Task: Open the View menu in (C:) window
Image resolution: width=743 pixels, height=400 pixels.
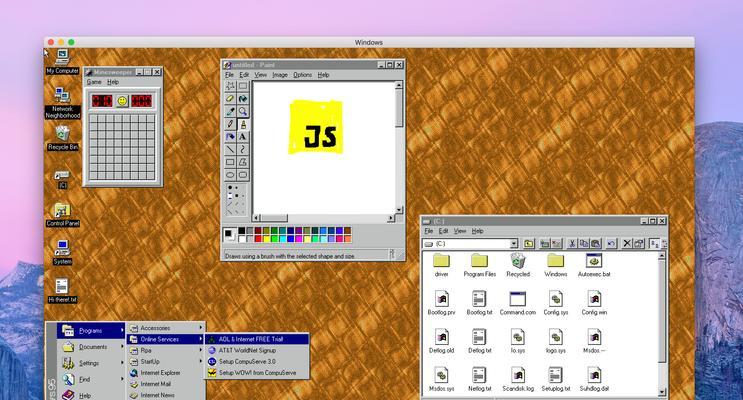Action: (460, 231)
